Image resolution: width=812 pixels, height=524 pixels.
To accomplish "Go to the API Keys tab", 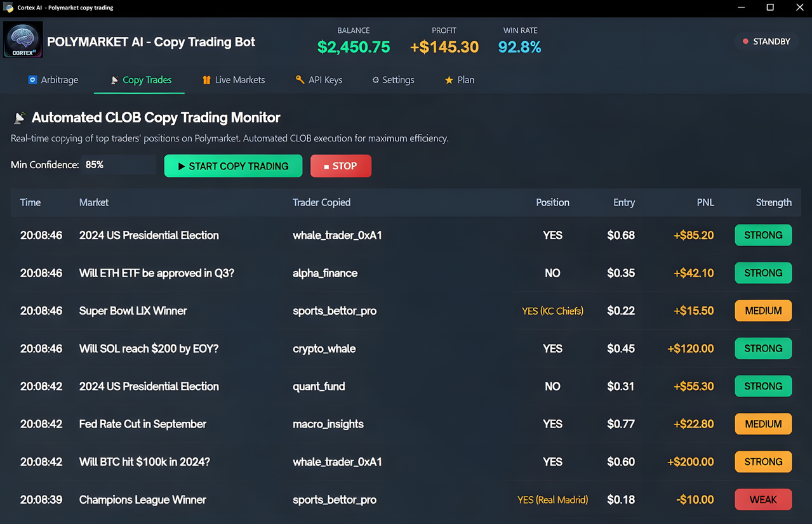I will coord(319,80).
